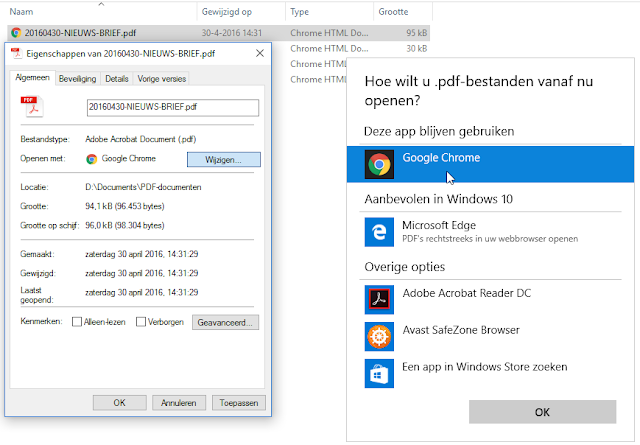
Task: Click the 30-4-2016 14:31 date cell
Action: [x=232, y=33]
